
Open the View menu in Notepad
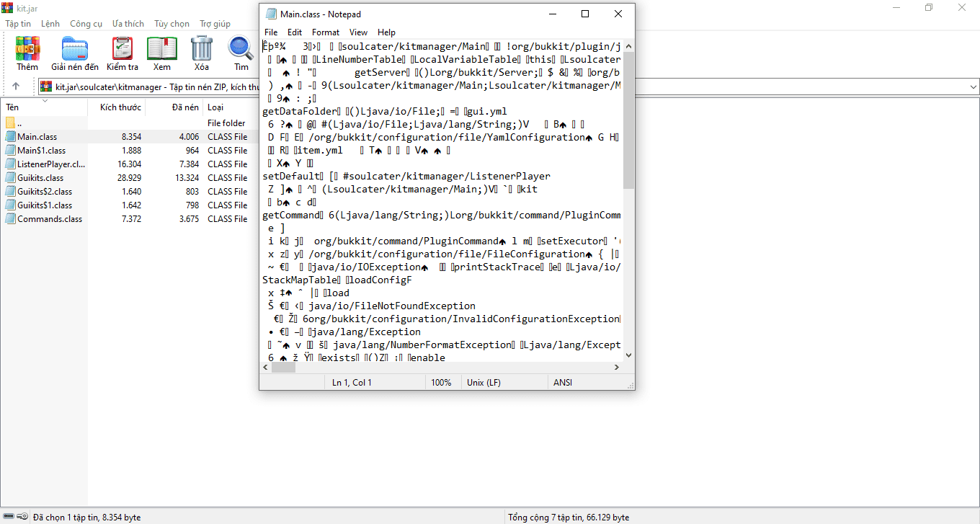click(358, 32)
